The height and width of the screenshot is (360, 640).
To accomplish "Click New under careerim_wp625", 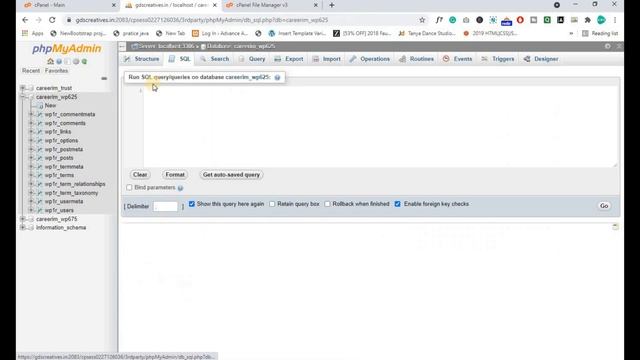I will click(x=50, y=106).
